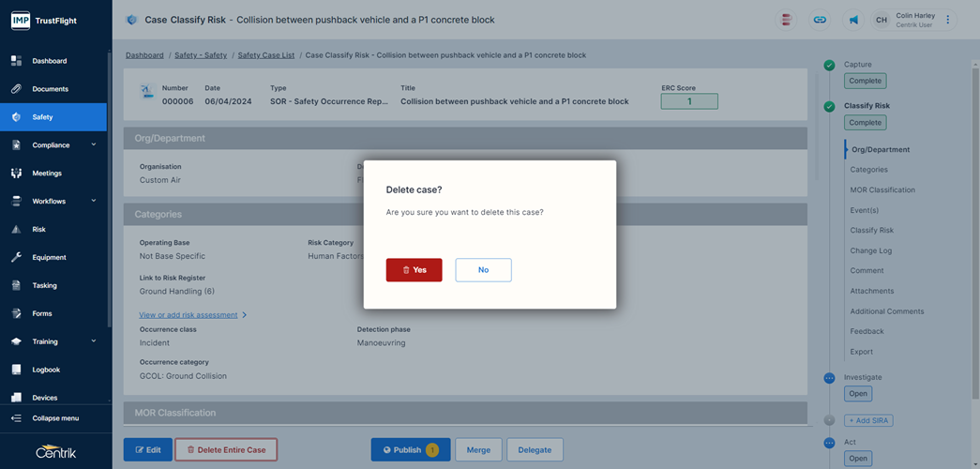Screen dimensions: 980x469
Task: Click the red stacked-layers icon in the header
Action: point(786,20)
